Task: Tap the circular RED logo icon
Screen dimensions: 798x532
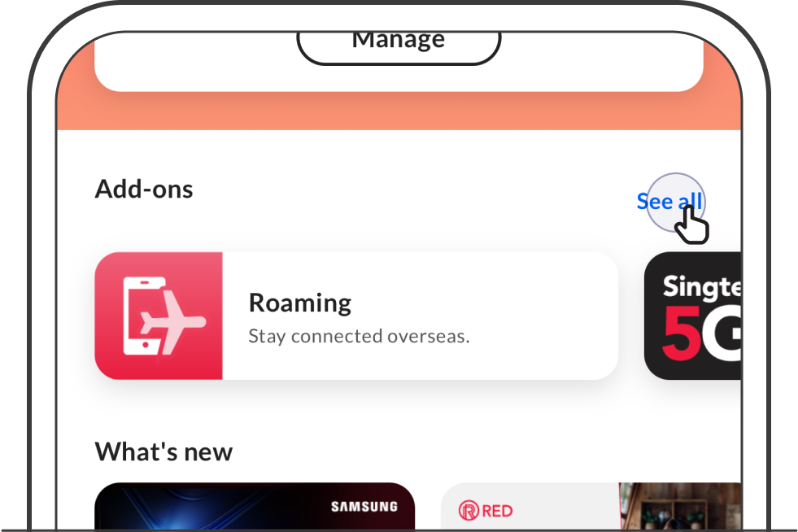Action: [469, 511]
